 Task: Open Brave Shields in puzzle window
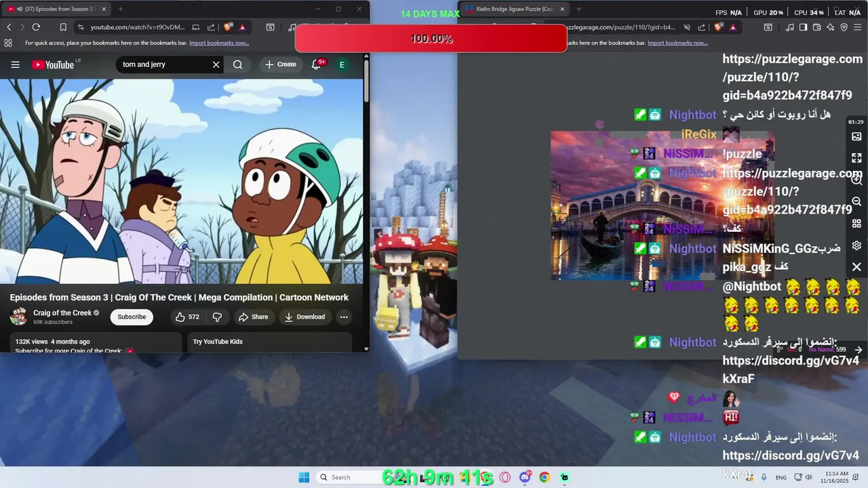[x=718, y=27]
